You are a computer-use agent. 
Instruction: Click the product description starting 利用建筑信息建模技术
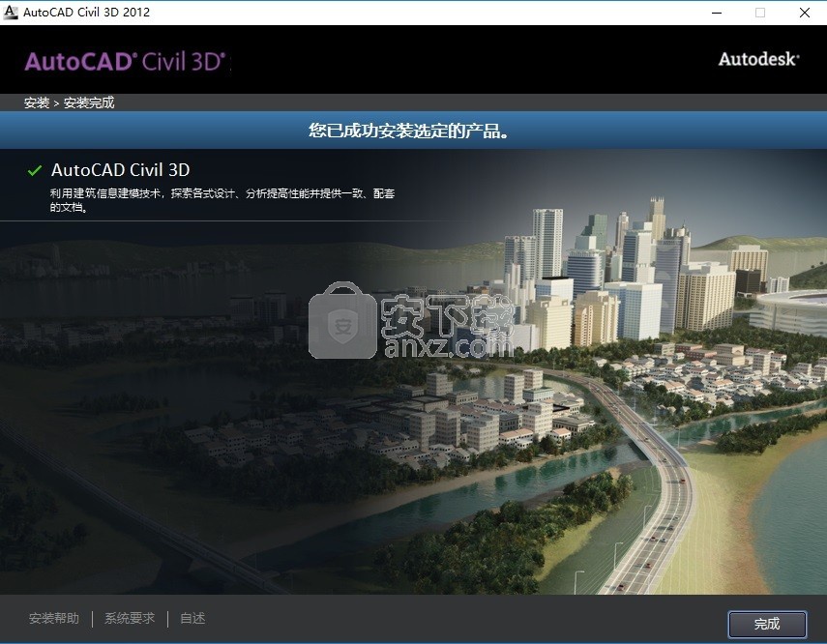222,200
